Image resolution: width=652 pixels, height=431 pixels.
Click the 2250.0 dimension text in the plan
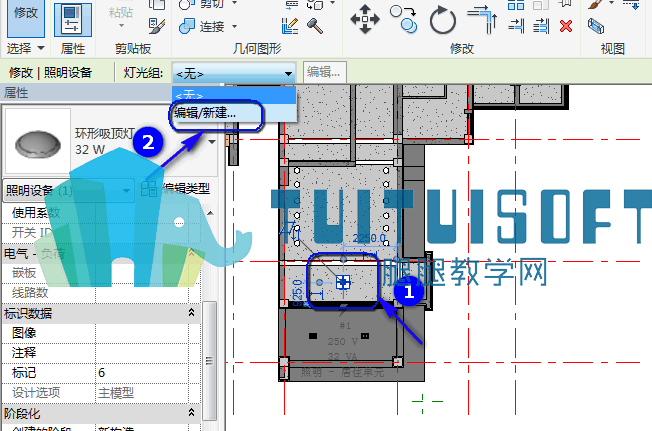(x=369, y=238)
